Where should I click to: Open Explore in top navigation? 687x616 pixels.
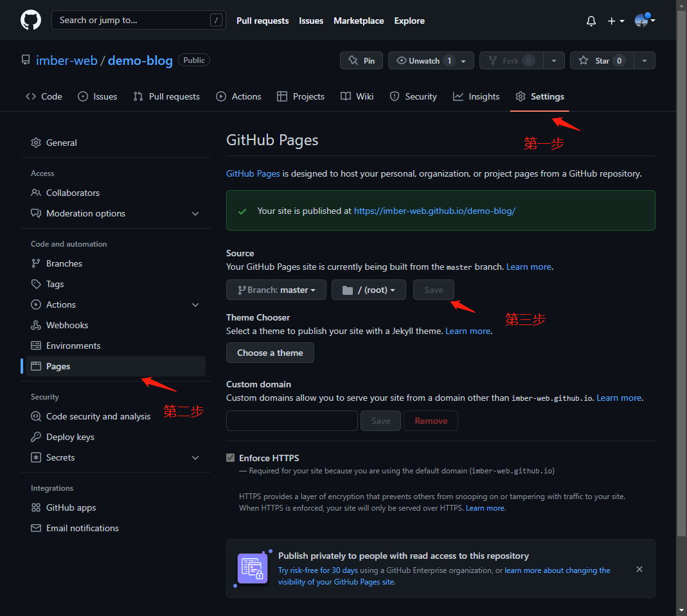pos(409,21)
